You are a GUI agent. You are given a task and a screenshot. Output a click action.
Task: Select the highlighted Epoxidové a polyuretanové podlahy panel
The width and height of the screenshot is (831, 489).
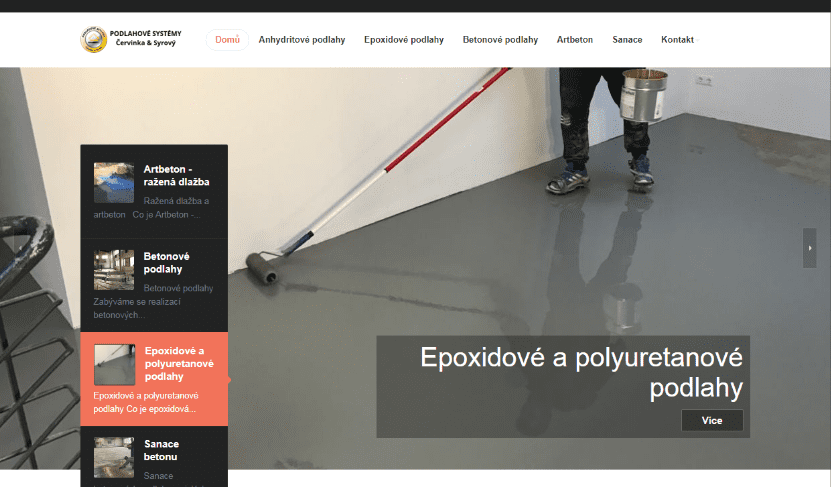(x=154, y=379)
